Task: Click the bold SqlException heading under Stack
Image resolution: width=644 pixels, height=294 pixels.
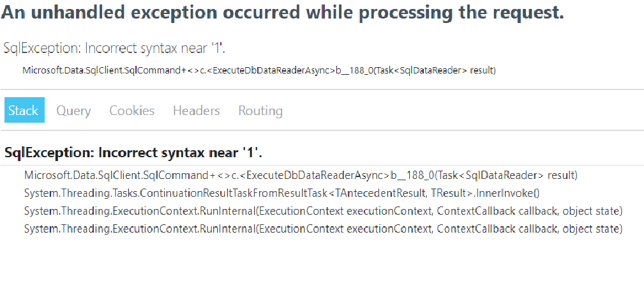Action: pos(133,153)
